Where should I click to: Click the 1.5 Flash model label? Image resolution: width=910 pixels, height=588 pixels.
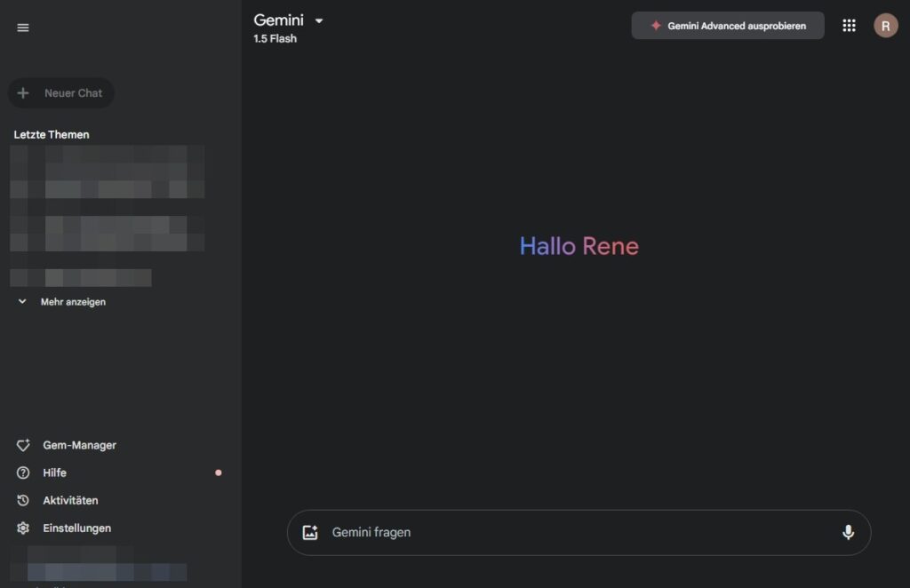click(275, 39)
